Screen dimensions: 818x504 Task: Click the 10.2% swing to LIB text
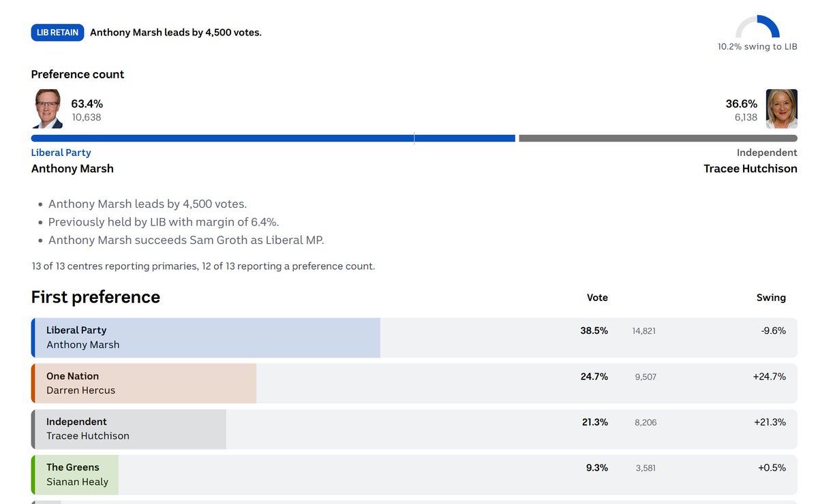[x=757, y=47]
